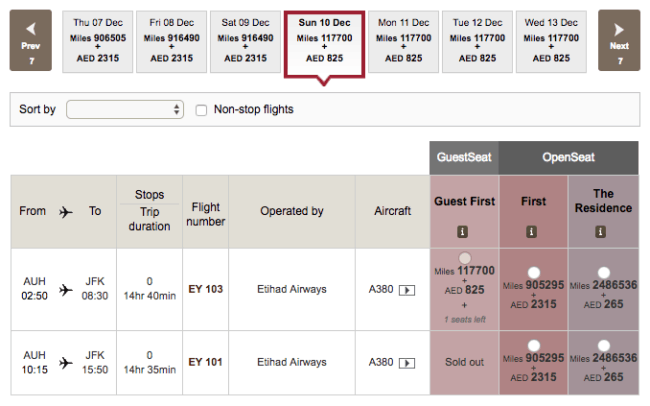Screen dimensions: 650x406
Task: Select First fare for EY 101
Action: [x=534, y=345]
